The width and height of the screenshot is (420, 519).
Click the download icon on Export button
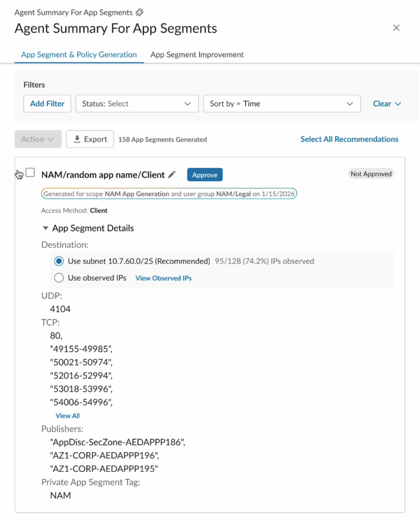click(x=78, y=139)
